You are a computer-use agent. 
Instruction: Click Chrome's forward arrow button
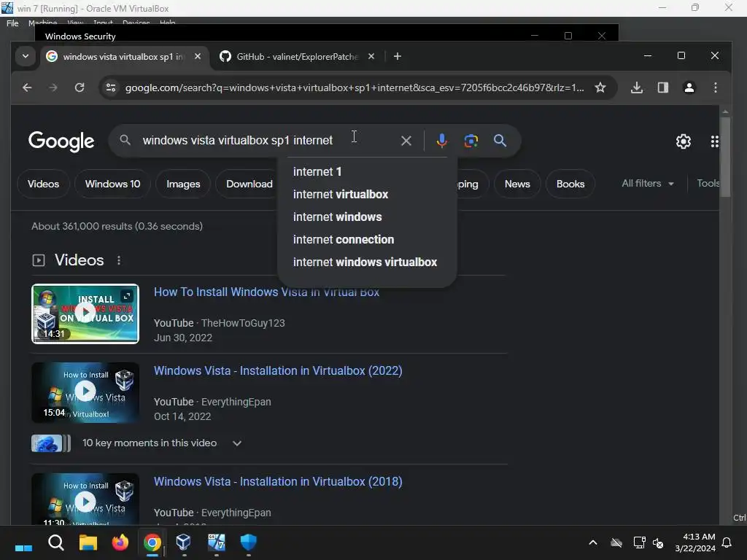(x=53, y=87)
